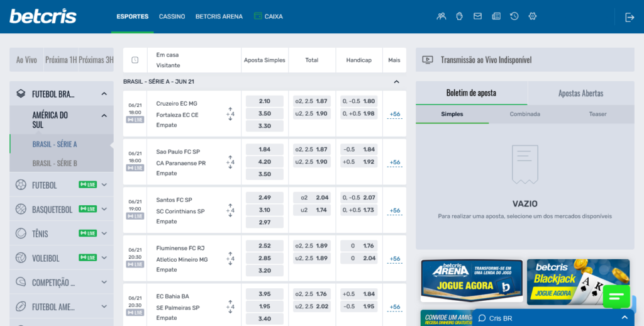The height and width of the screenshot is (326, 644).
Task: Click swap arrows icon for Santos match
Action: click(230, 210)
